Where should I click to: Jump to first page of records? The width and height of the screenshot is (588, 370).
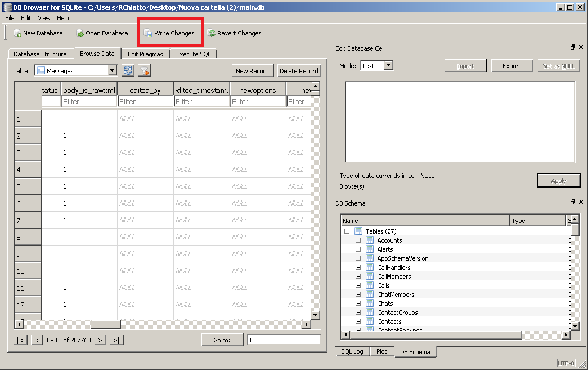(21, 340)
